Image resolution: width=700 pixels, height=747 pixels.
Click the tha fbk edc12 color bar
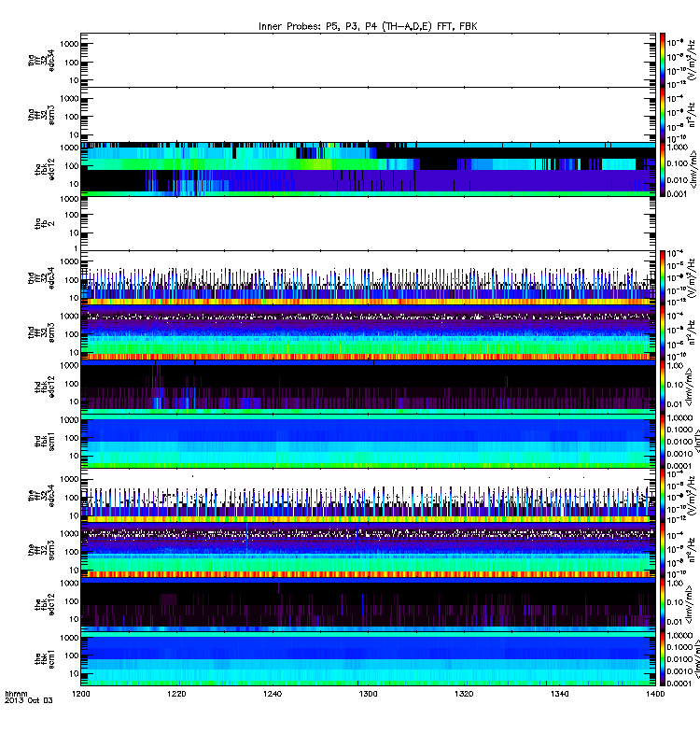[663, 169]
